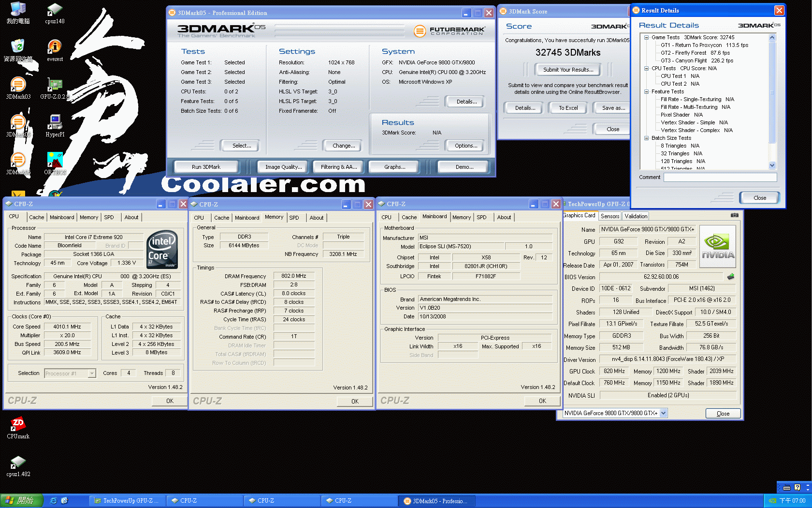Select the 3DMark05 desktop shortcut
This screenshot has width=812, height=508.
(18, 126)
